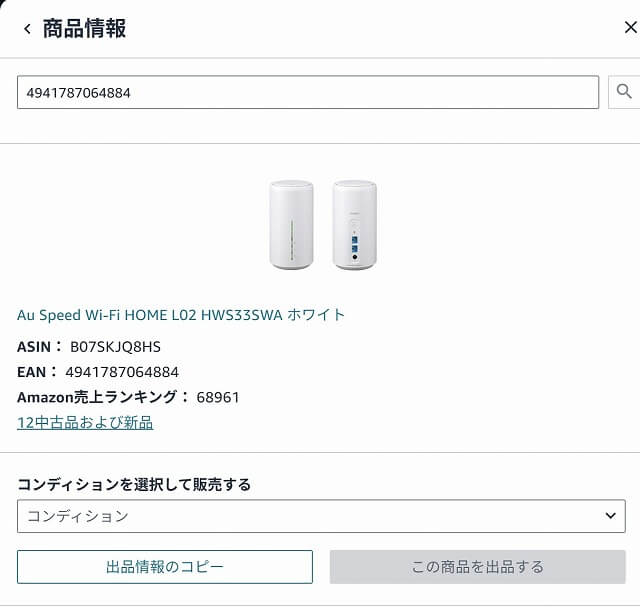This screenshot has width=640, height=607.
Task: Open the Au Speed Wi-Fi HOME L02 product link
Action: pyautogui.click(x=181, y=315)
